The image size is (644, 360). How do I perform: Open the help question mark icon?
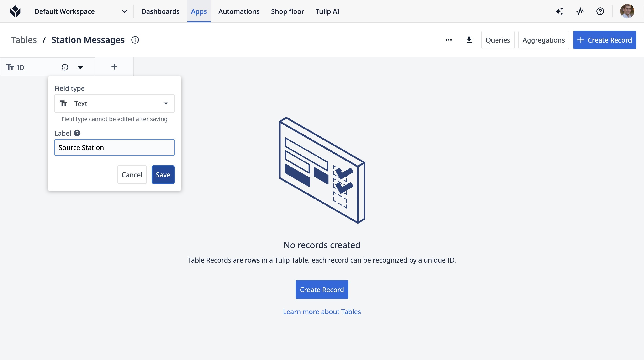point(600,11)
